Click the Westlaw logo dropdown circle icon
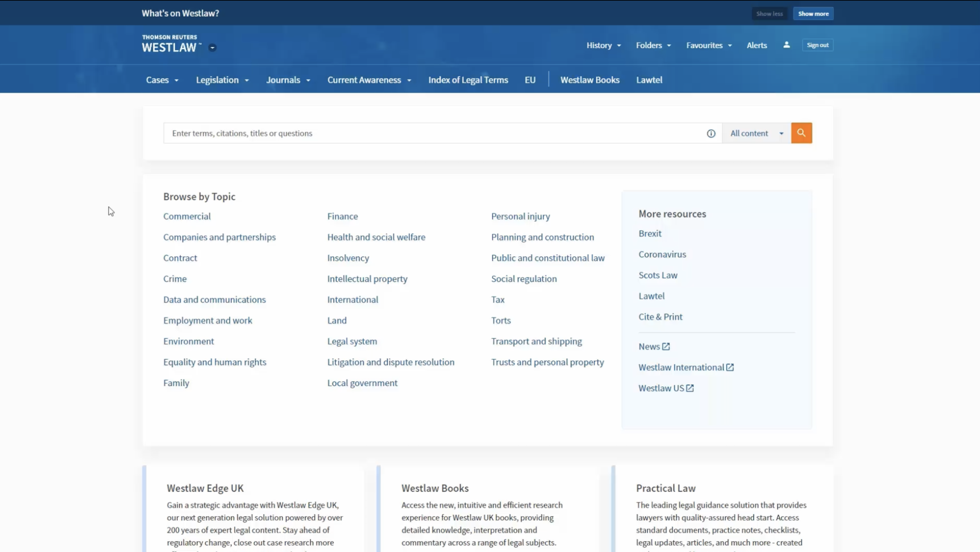The width and height of the screenshot is (980, 552). click(212, 48)
